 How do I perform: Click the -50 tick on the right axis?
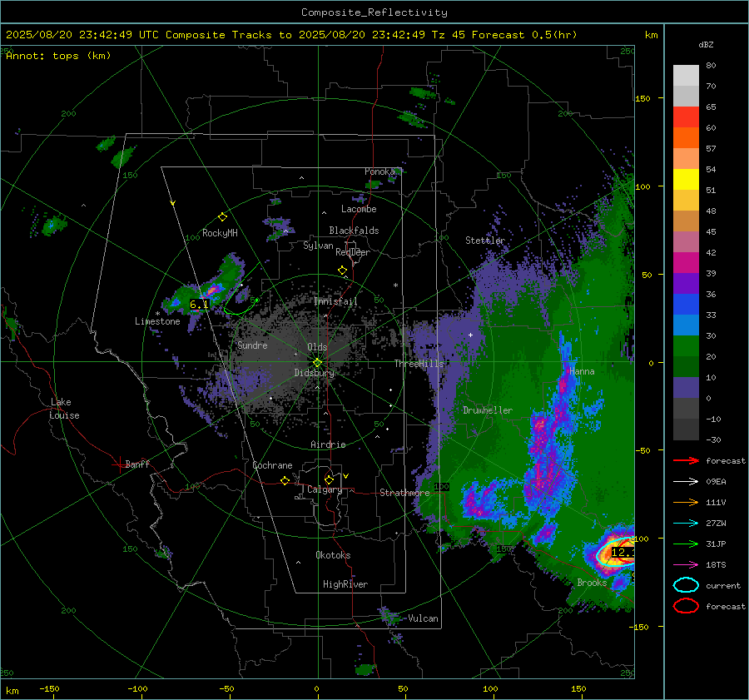(643, 450)
